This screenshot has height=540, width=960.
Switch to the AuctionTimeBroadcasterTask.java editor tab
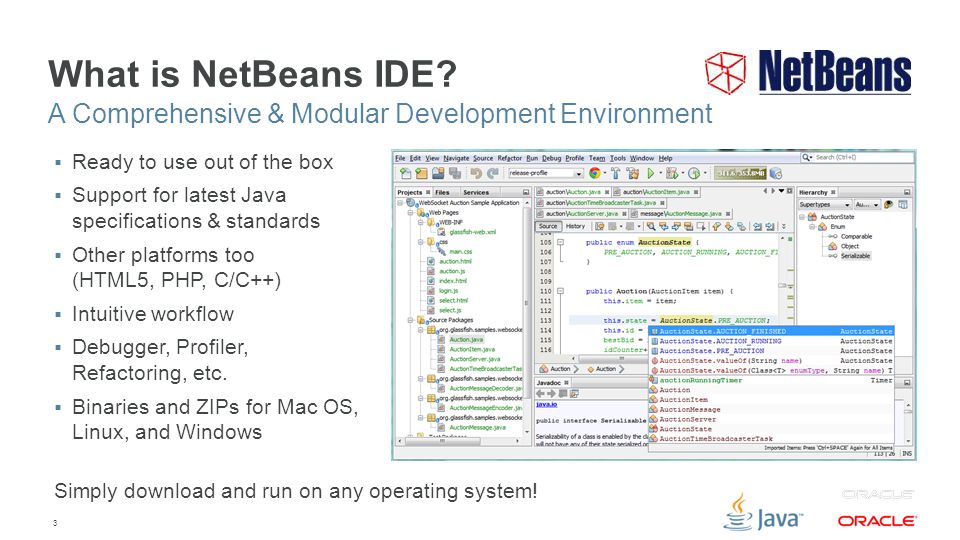(x=601, y=202)
